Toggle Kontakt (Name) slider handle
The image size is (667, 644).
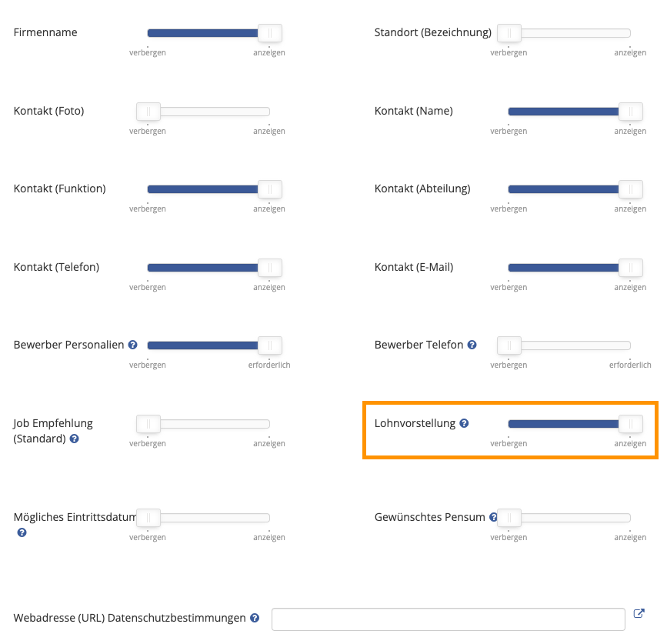[x=630, y=112]
